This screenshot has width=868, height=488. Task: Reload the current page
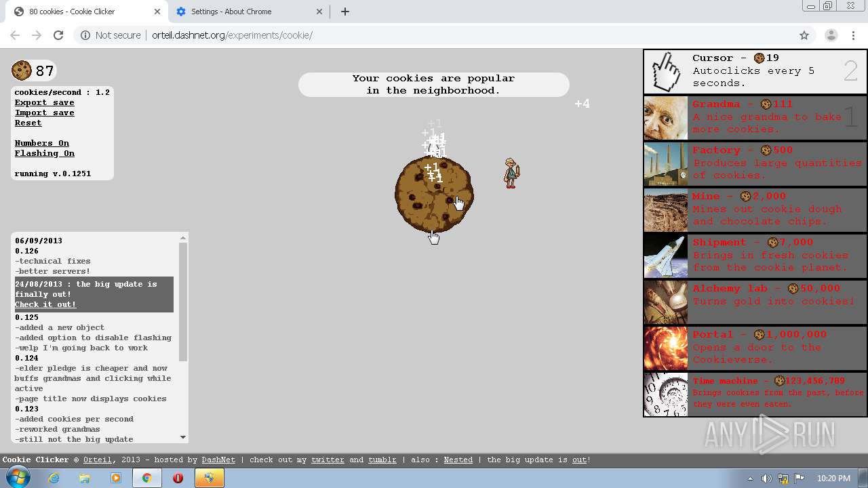click(58, 35)
